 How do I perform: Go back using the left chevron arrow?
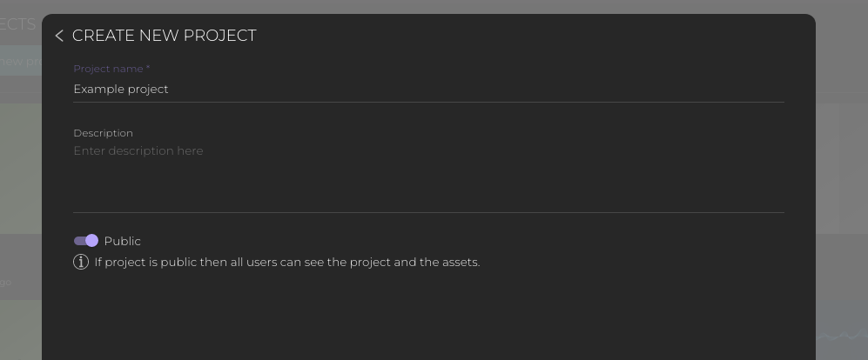point(59,36)
